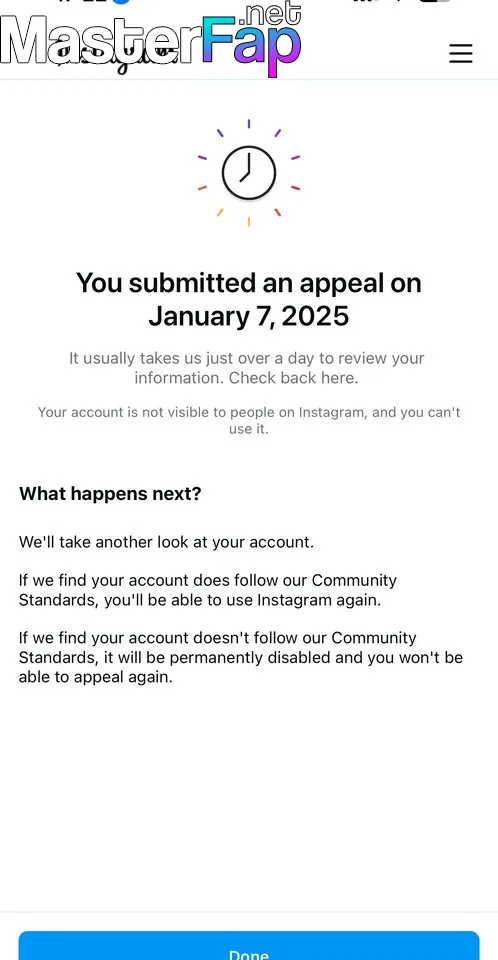Click 'Check back here' text
This screenshot has width=498, height=960.
(x=293, y=378)
